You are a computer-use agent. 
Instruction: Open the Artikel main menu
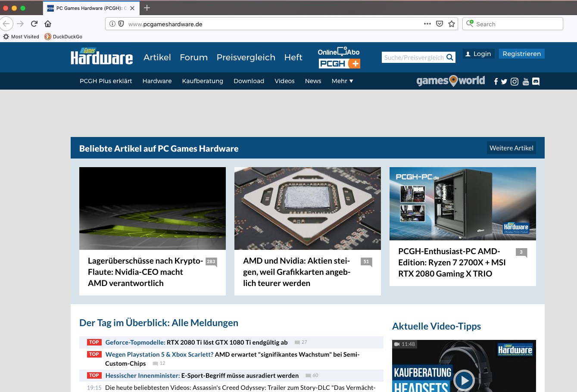tap(157, 57)
